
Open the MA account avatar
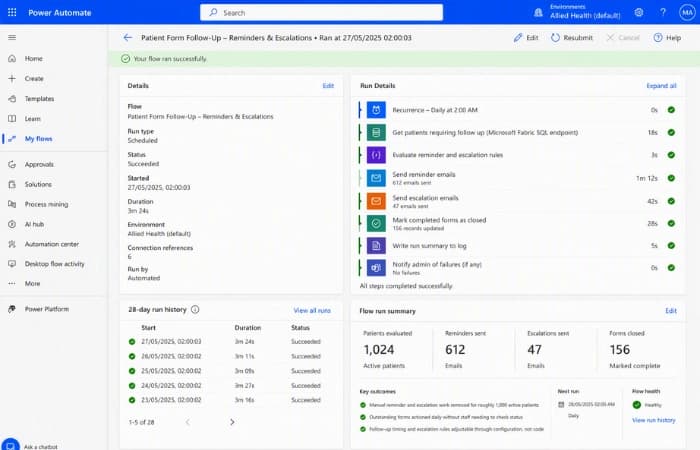click(687, 12)
